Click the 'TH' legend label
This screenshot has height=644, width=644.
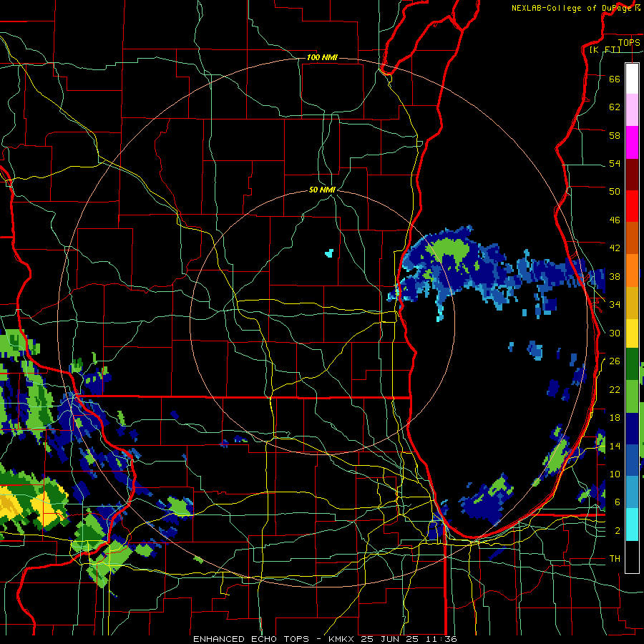615,559
